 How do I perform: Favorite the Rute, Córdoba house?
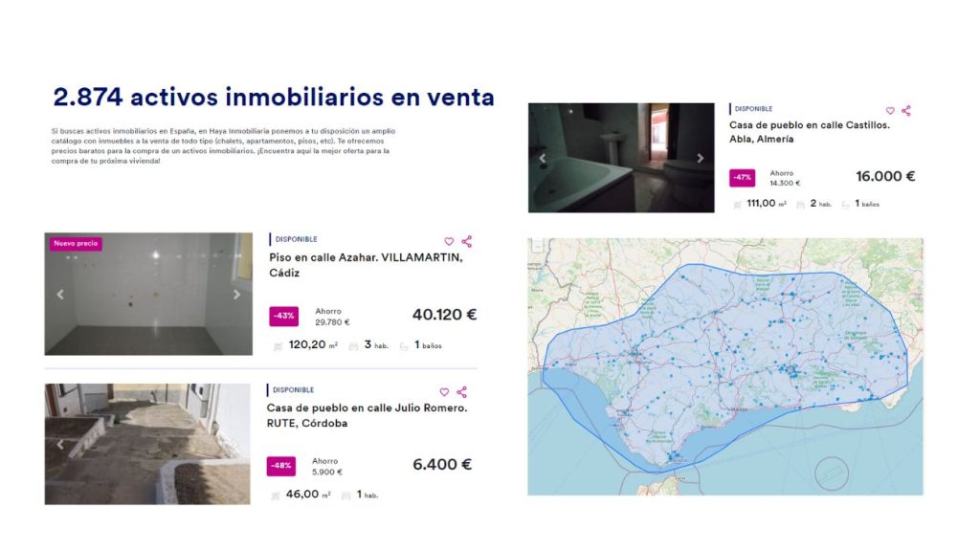tap(443, 391)
